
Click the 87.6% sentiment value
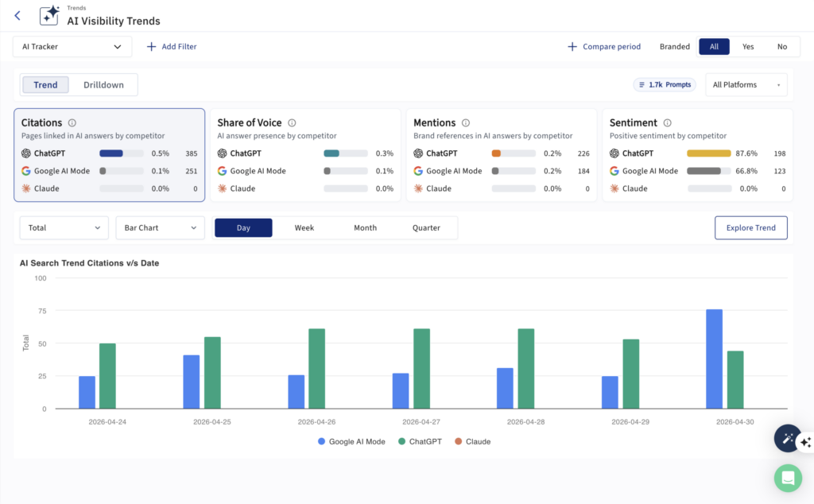click(746, 153)
